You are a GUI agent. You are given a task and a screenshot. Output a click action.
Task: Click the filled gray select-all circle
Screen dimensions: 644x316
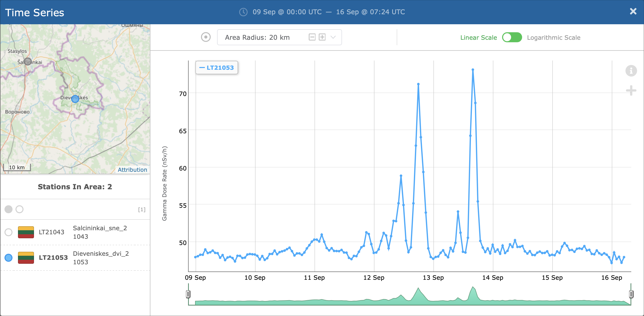(8, 209)
